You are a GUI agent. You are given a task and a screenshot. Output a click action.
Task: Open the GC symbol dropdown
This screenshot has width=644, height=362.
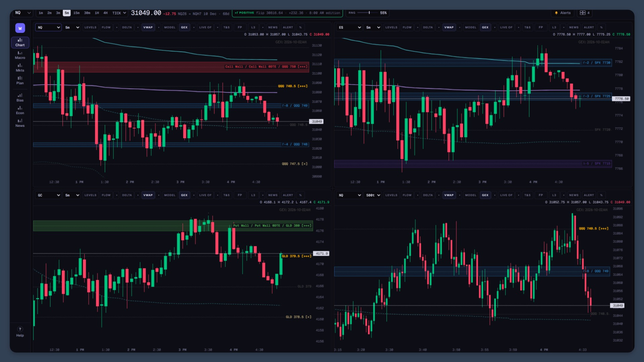coord(48,195)
